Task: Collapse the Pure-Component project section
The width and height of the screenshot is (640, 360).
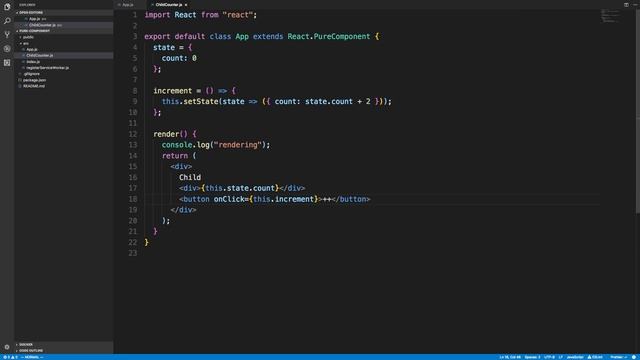Action: (64, 31)
